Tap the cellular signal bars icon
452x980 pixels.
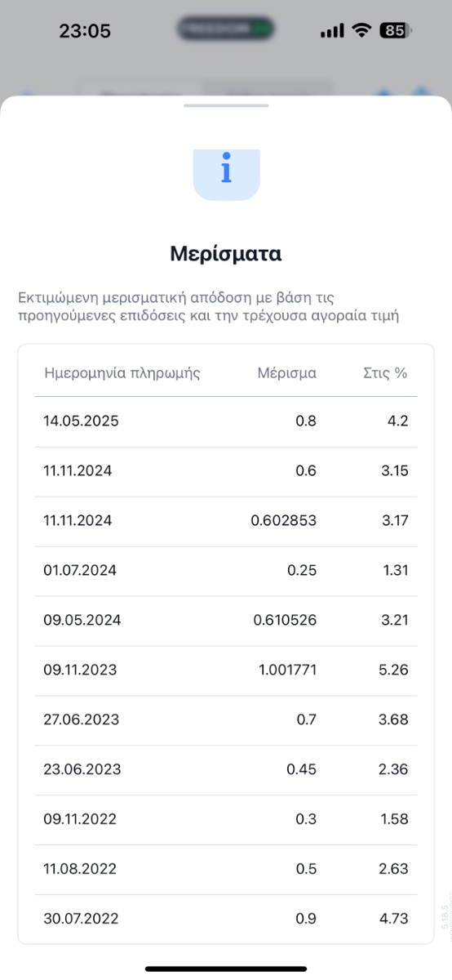[x=332, y=31]
